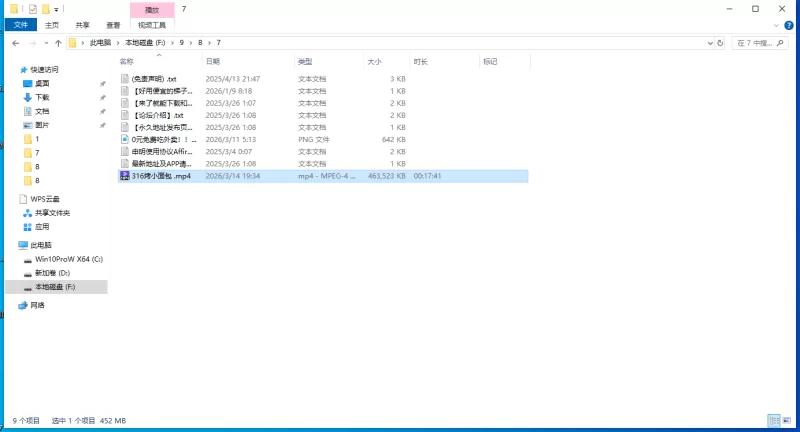
Task: Open recent locations dropdown arrow
Action: [x=46, y=43]
